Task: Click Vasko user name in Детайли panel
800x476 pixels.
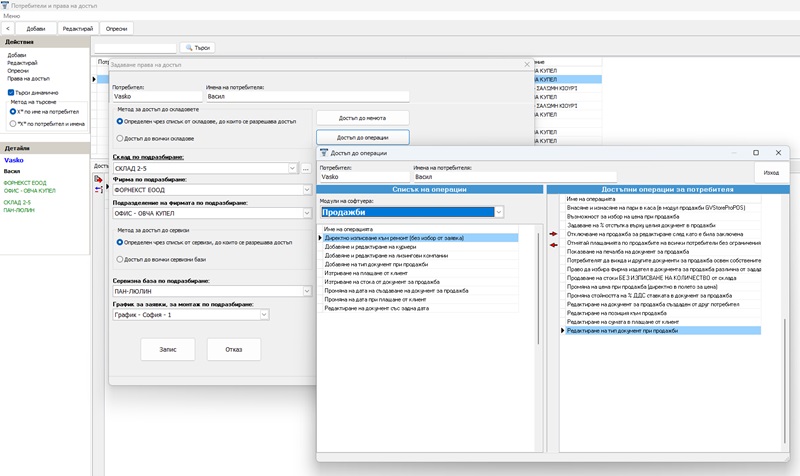Action: (14, 160)
